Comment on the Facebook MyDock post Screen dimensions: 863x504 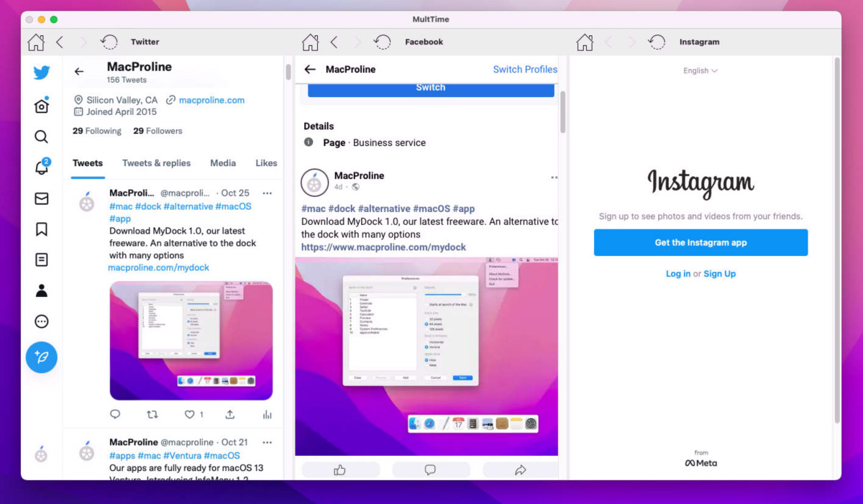click(430, 469)
